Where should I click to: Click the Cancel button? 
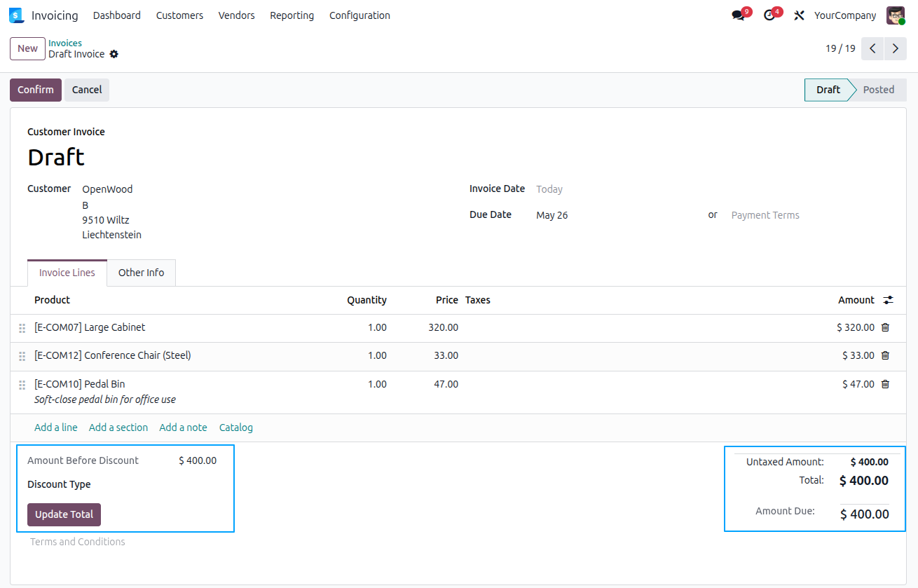pyautogui.click(x=87, y=90)
